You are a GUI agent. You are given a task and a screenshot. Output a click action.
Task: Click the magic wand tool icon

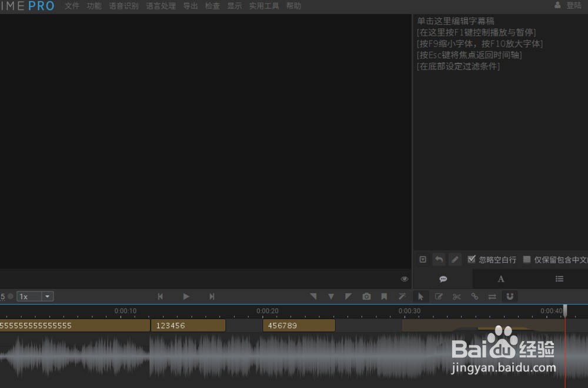click(x=402, y=296)
